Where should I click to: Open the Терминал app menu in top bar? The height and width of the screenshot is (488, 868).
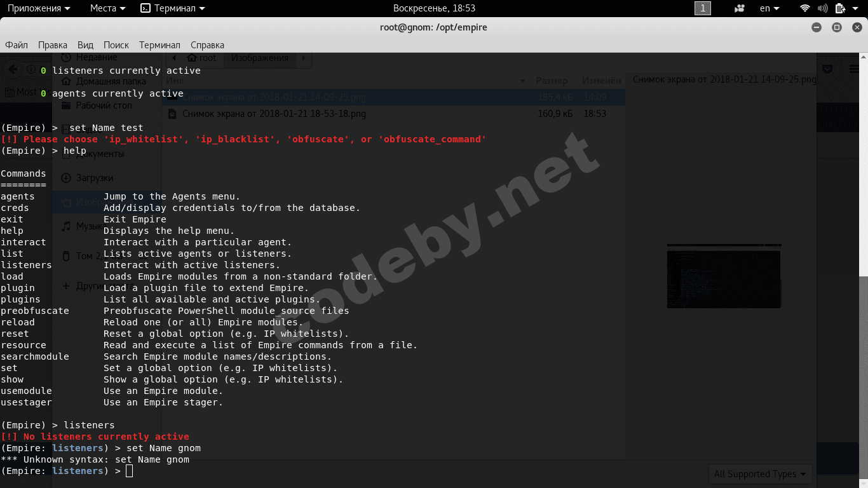pyautogui.click(x=173, y=8)
